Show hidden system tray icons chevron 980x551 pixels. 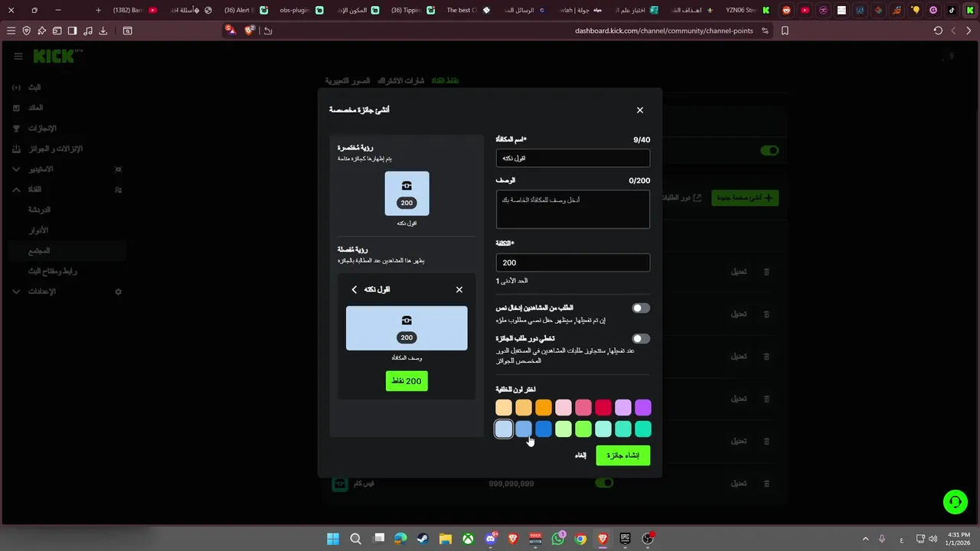(x=866, y=539)
